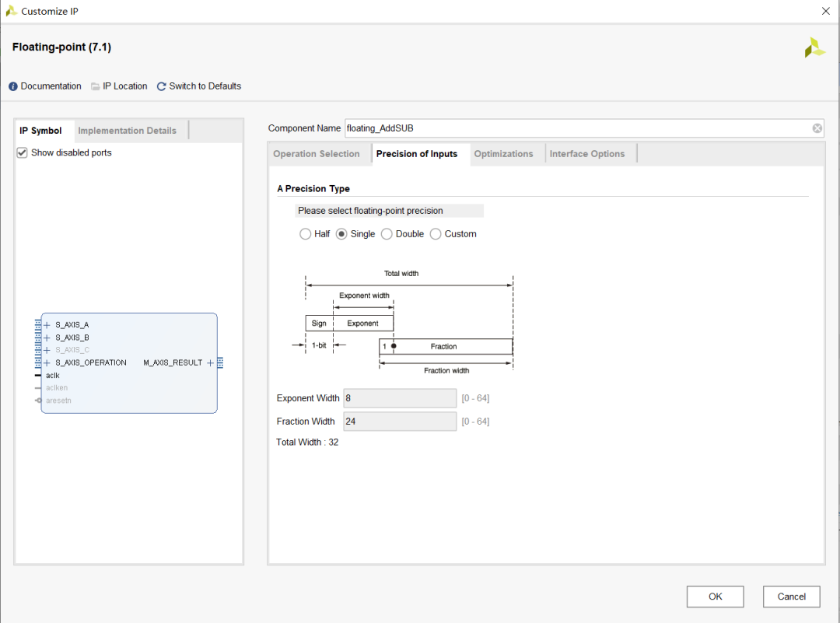Screen dimensions: 840x623
Task: Click the Exponent Width input field
Action: coord(400,398)
